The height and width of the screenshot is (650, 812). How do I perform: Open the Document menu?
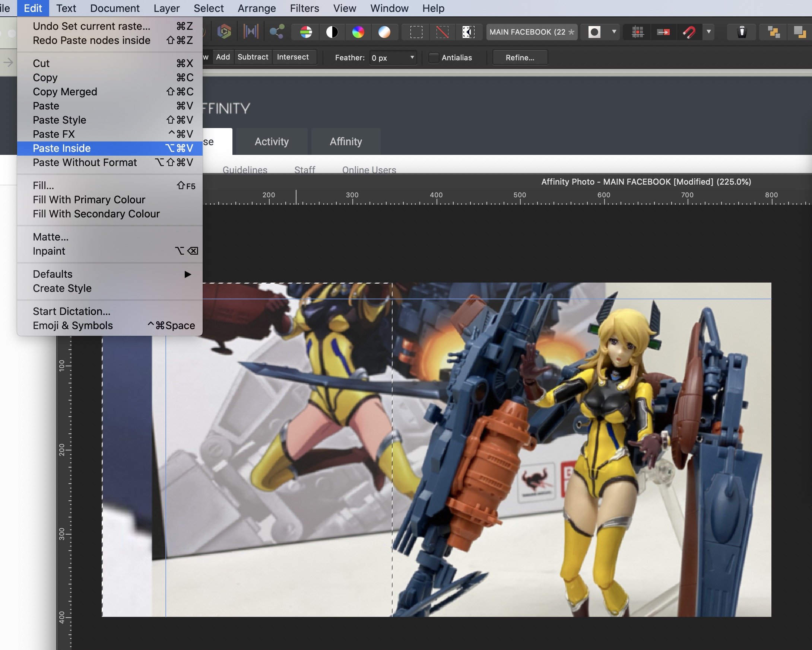point(115,8)
